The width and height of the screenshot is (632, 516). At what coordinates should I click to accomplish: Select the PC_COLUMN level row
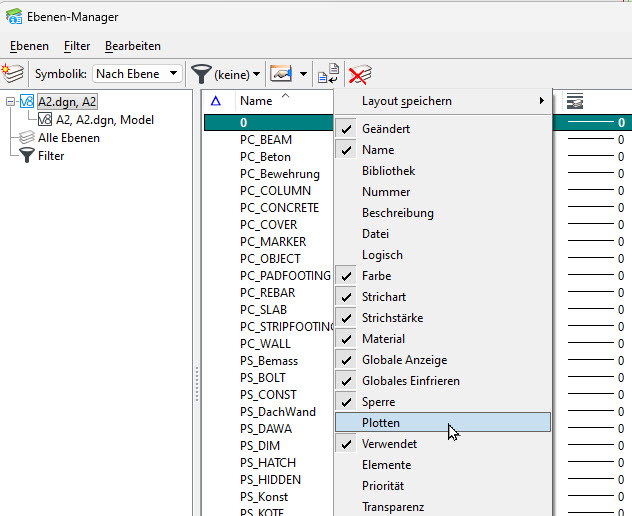pyautogui.click(x=275, y=191)
